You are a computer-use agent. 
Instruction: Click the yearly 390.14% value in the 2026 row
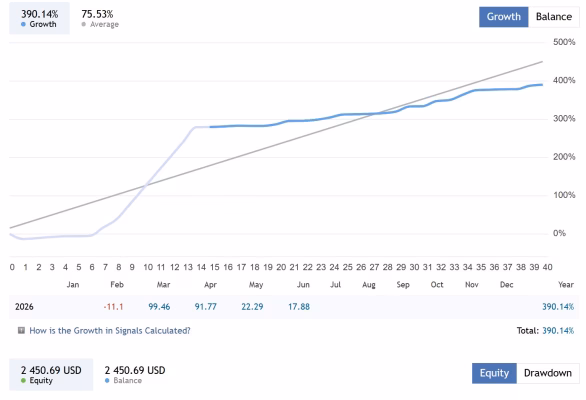558,307
